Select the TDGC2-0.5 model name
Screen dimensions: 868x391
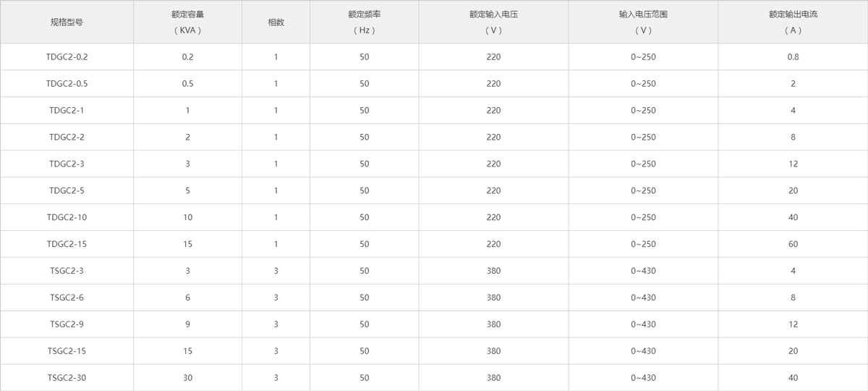point(67,83)
